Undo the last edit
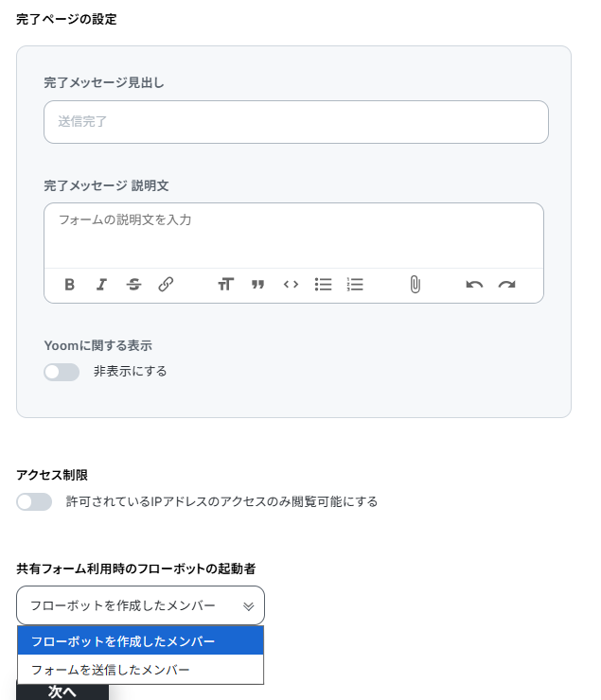This screenshot has height=700, width=601. pos(474,285)
